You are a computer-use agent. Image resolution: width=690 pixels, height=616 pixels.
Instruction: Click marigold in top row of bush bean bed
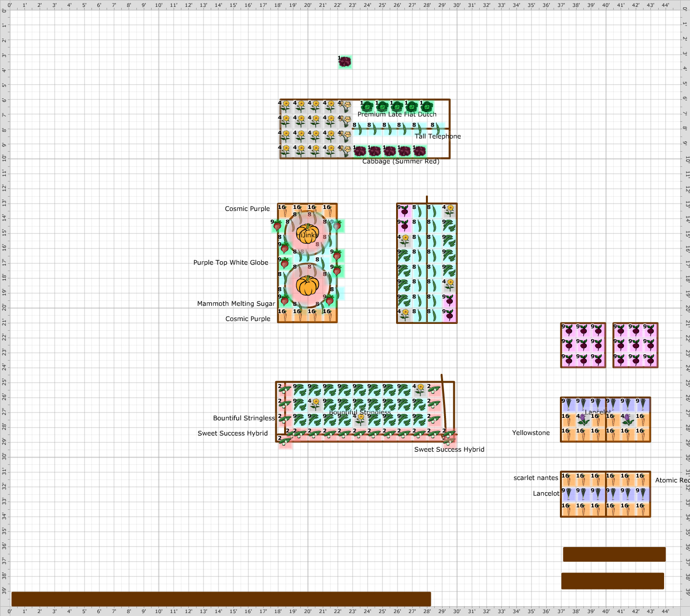[x=420, y=390]
